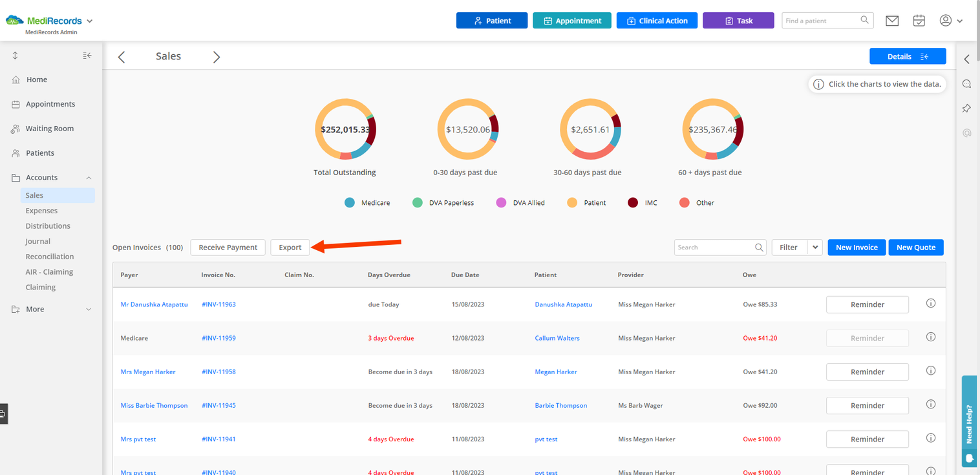Click the small printer tab at left edge
The width and height of the screenshot is (980, 475).
click(3, 414)
